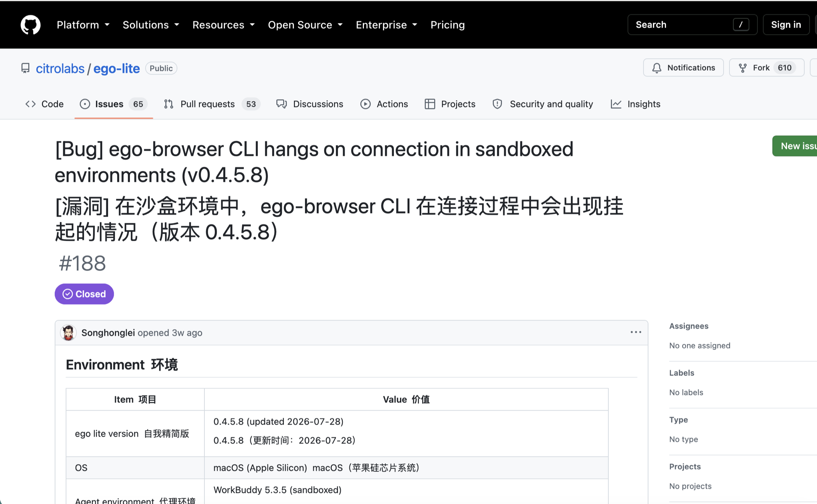Open the citrolabs owner link
This screenshot has height=504, width=817.
pyautogui.click(x=60, y=68)
